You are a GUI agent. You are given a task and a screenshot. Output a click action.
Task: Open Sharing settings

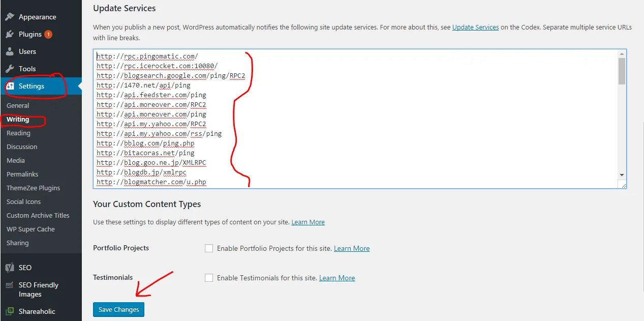click(17, 243)
